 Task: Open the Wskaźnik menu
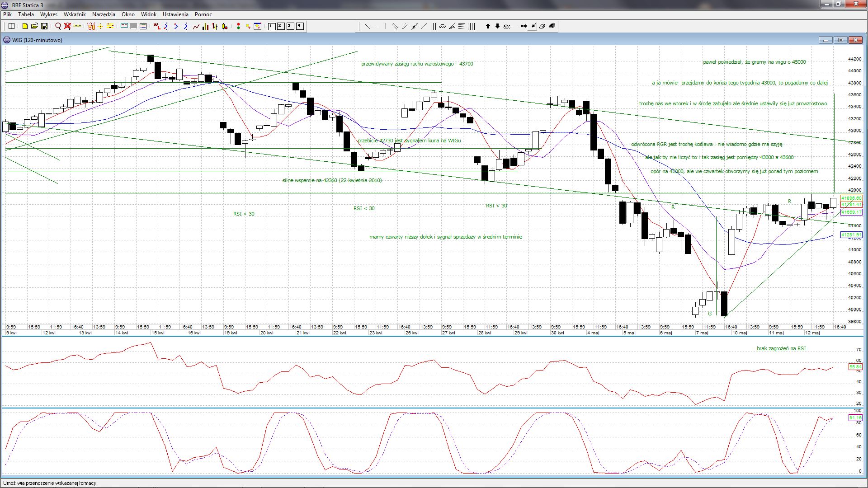click(75, 14)
